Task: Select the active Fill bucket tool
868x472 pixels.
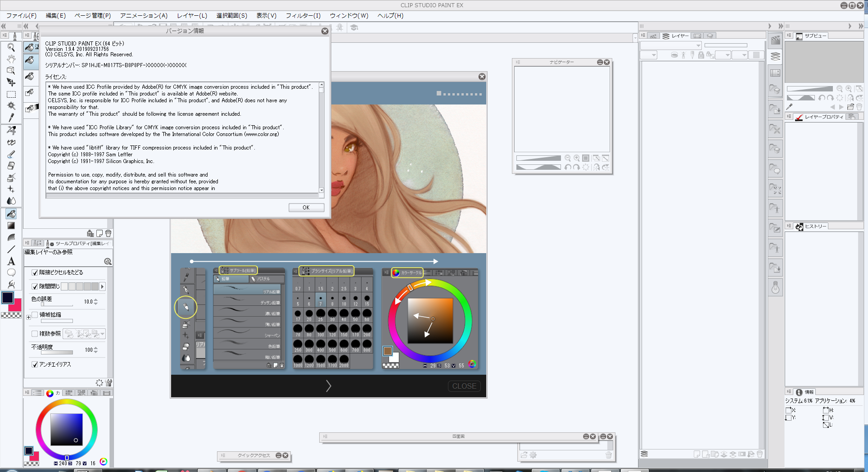Action: [11, 214]
